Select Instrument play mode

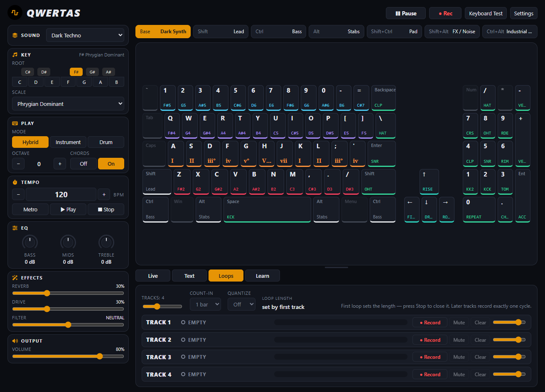68,142
